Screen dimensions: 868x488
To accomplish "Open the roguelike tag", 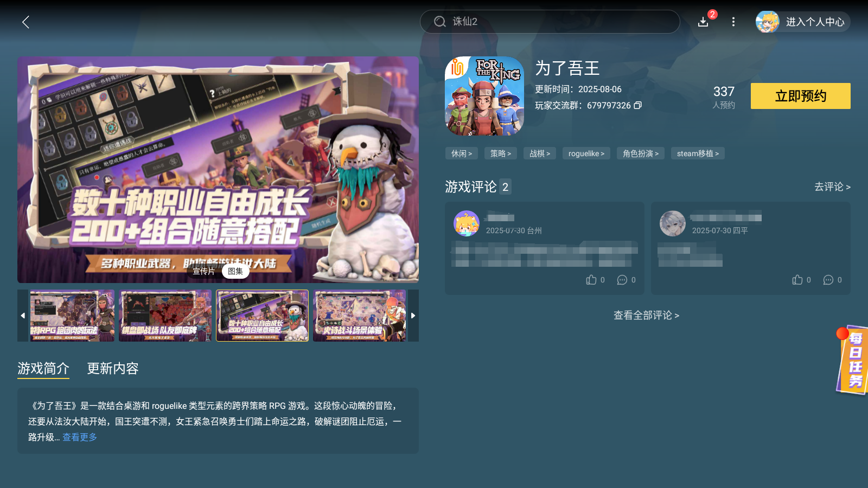I will pos(586,153).
